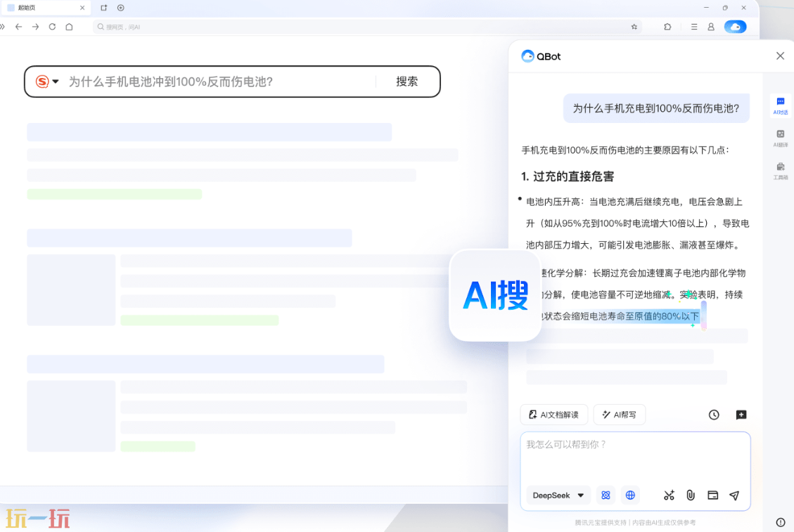The image size is (794, 532).
Task: Open the browser hamburger menu
Action: [694, 27]
